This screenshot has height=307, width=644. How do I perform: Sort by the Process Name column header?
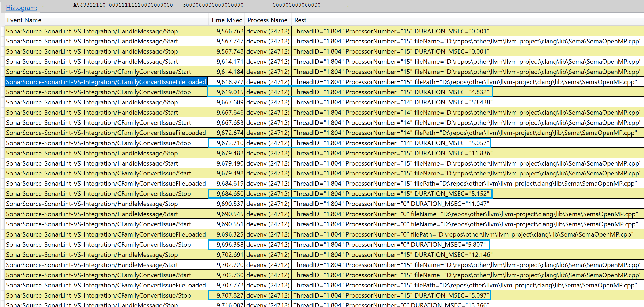(x=267, y=20)
